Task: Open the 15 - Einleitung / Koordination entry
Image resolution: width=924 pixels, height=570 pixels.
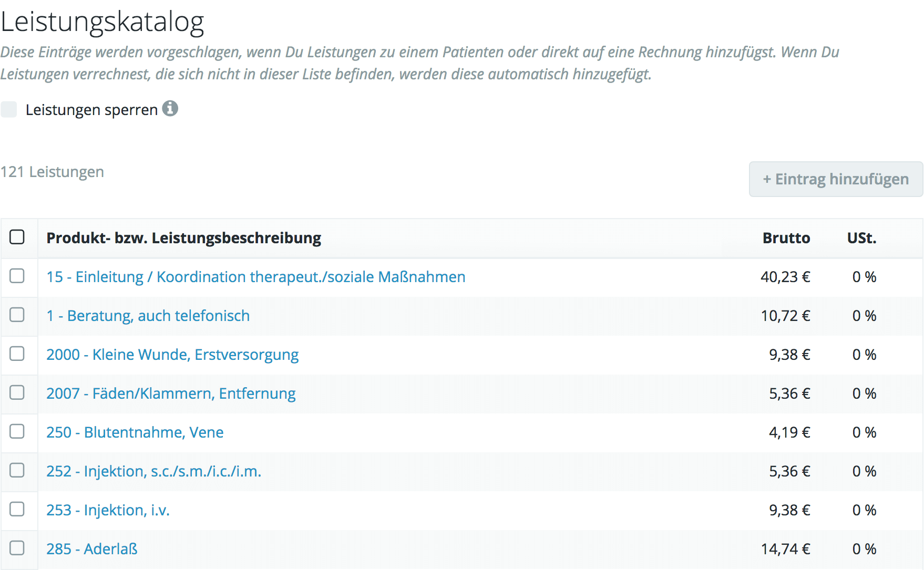Action: [x=255, y=277]
